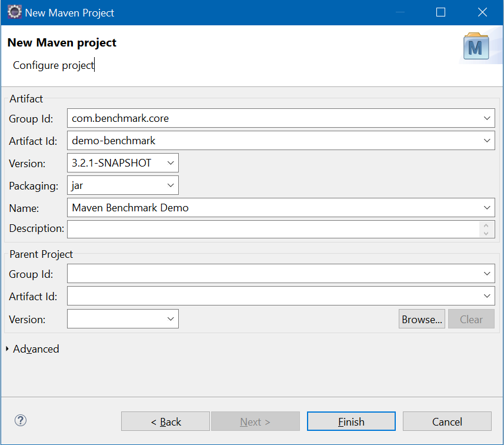Viewport: 504px width, 445px height.
Task: Click the Description scroll down arrow
Action: pos(486,233)
